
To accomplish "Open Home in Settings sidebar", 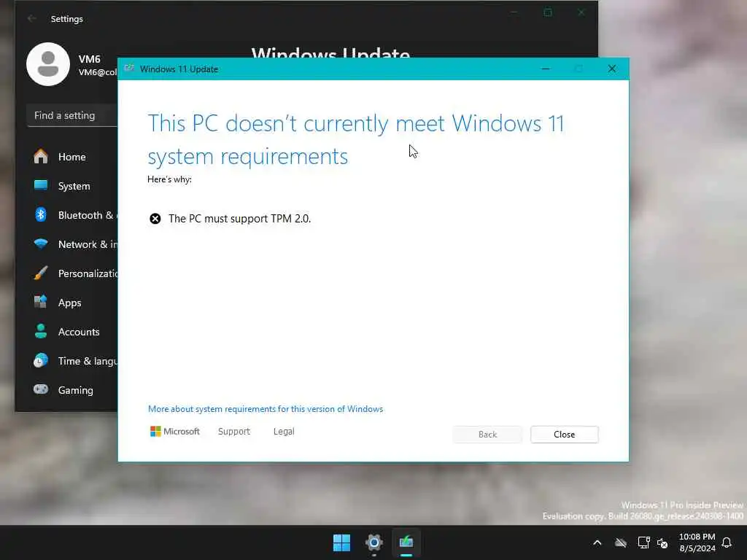I will [x=72, y=157].
